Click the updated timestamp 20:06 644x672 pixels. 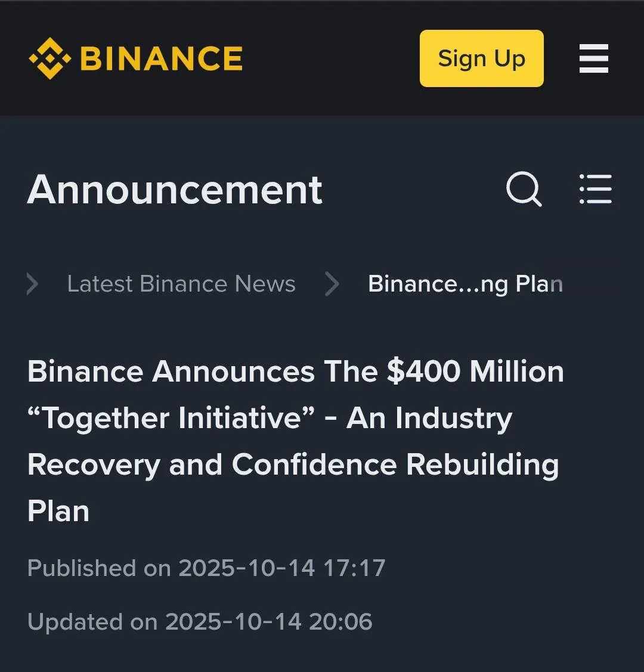340,622
